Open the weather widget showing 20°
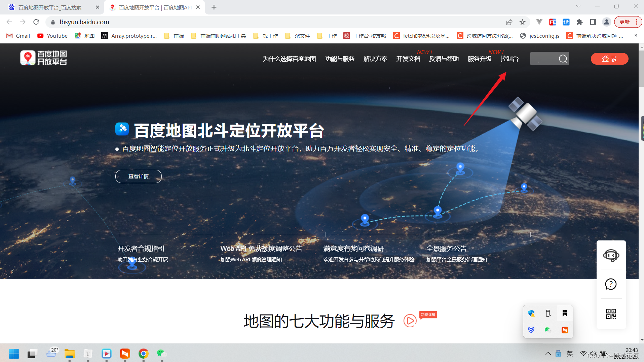The height and width of the screenshot is (362, 644). (x=52, y=352)
